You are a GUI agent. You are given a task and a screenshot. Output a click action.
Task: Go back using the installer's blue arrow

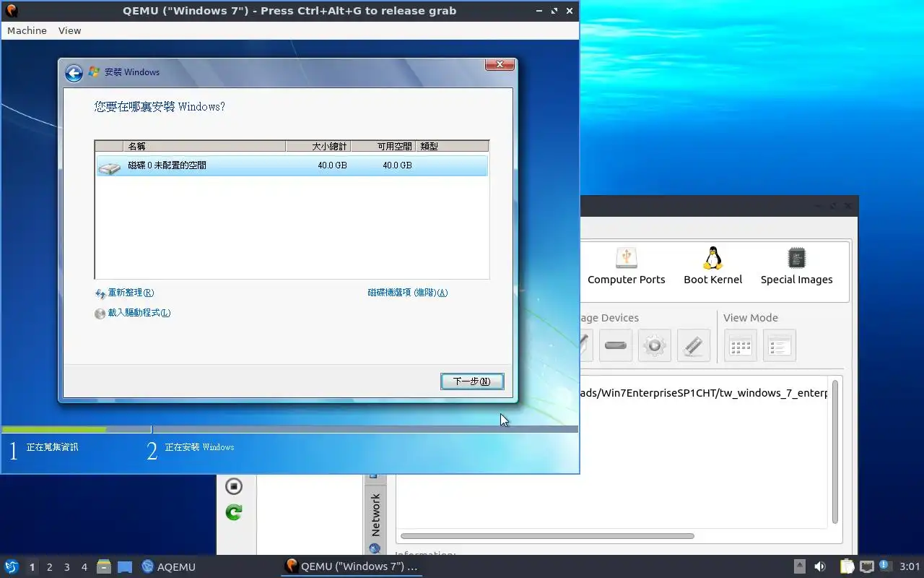(x=74, y=73)
